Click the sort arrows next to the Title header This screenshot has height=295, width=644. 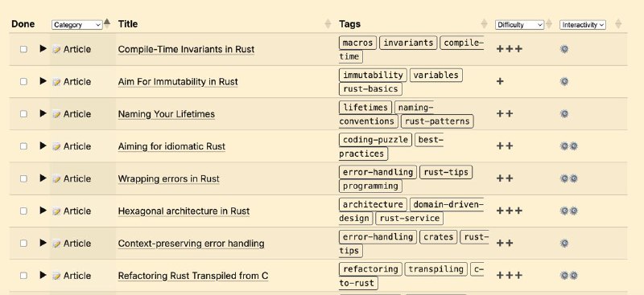(328, 24)
